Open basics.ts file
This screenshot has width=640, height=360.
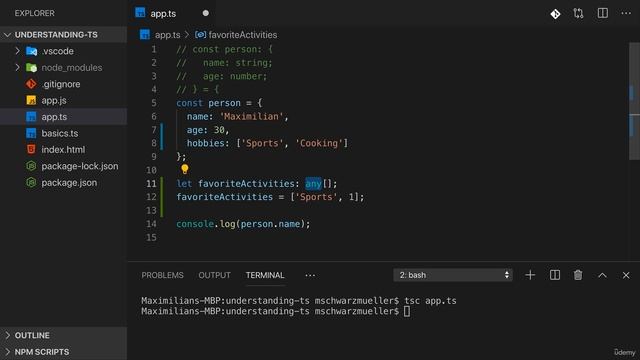[63, 133]
